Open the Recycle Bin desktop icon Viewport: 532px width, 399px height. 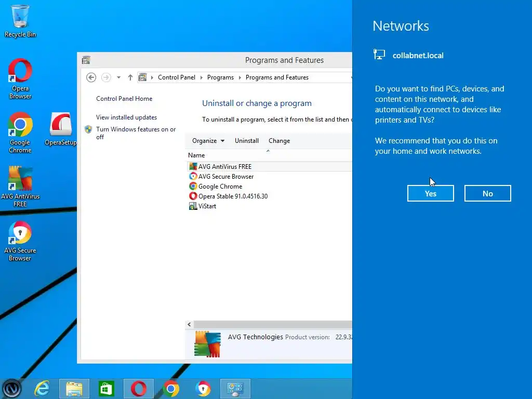tap(20, 21)
